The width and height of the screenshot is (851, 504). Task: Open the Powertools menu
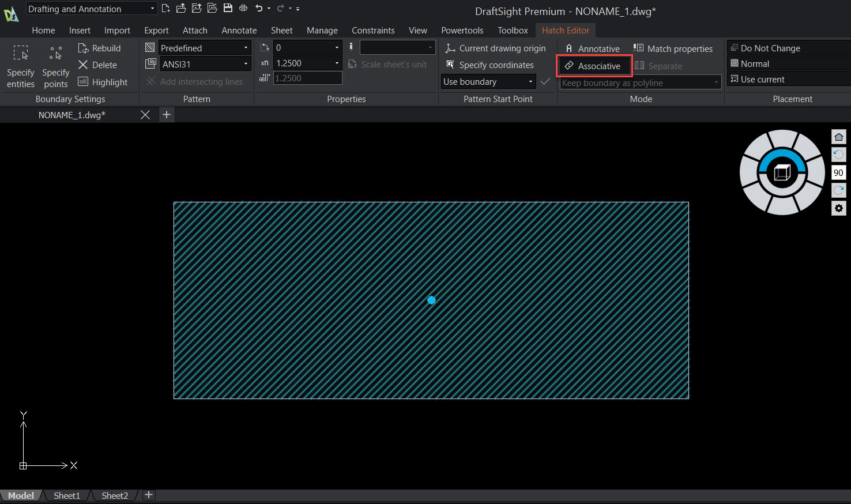(x=462, y=30)
